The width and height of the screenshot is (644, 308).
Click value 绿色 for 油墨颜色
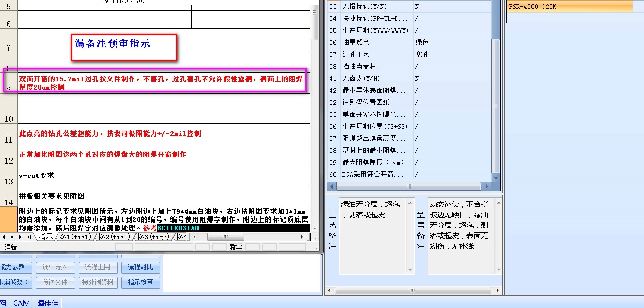(x=422, y=42)
